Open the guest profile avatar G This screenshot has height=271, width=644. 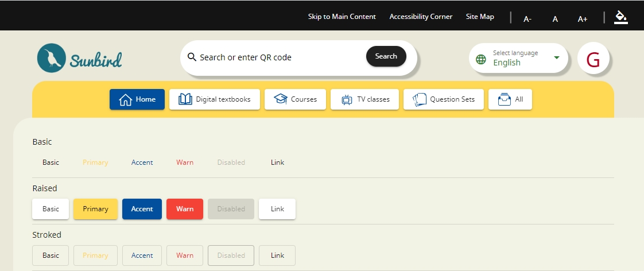pos(593,59)
